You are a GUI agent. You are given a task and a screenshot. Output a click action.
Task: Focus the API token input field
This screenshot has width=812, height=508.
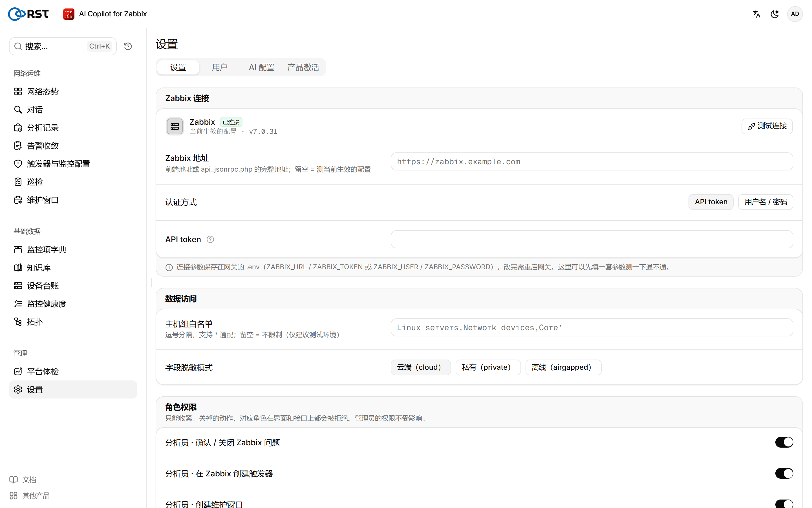(x=592, y=239)
